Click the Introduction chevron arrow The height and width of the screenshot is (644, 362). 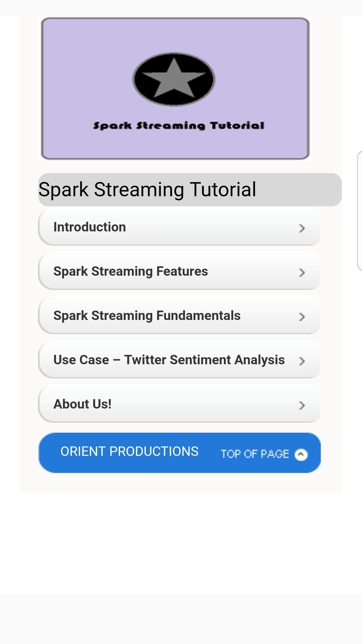(302, 228)
